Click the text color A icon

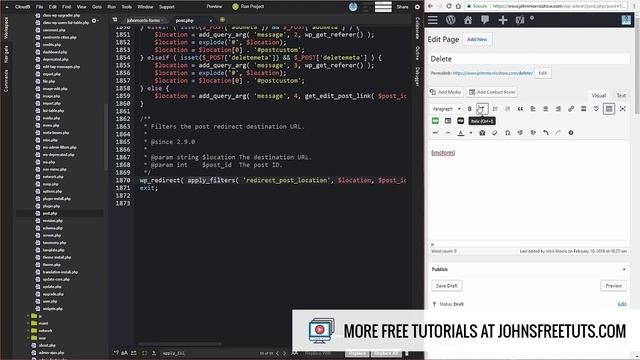460,133
